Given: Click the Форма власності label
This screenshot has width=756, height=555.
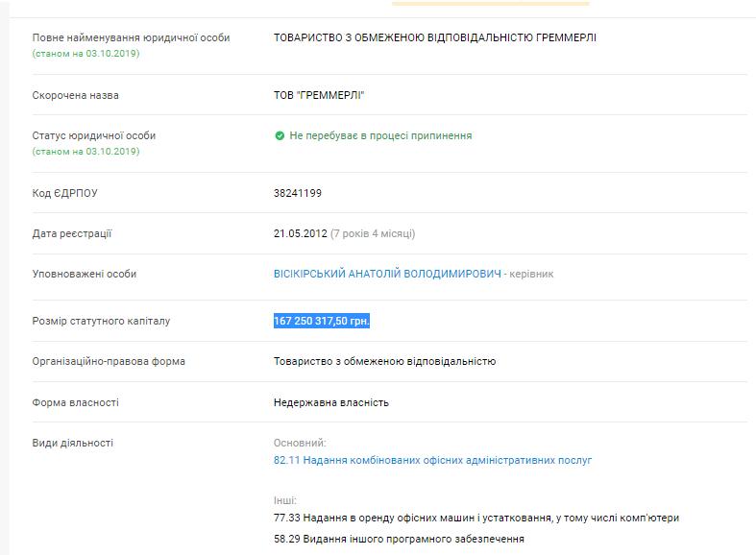Looking at the screenshot, I should coord(76,402).
